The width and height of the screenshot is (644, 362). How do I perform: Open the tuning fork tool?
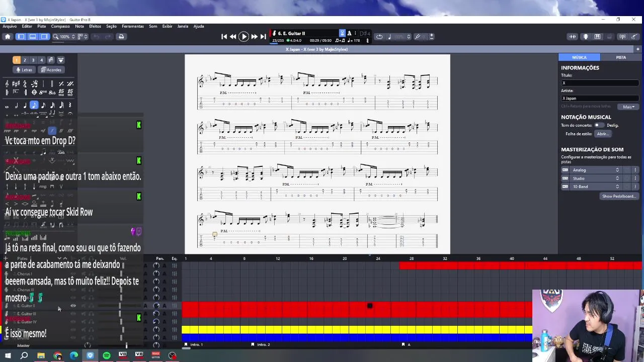(x=417, y=37)
